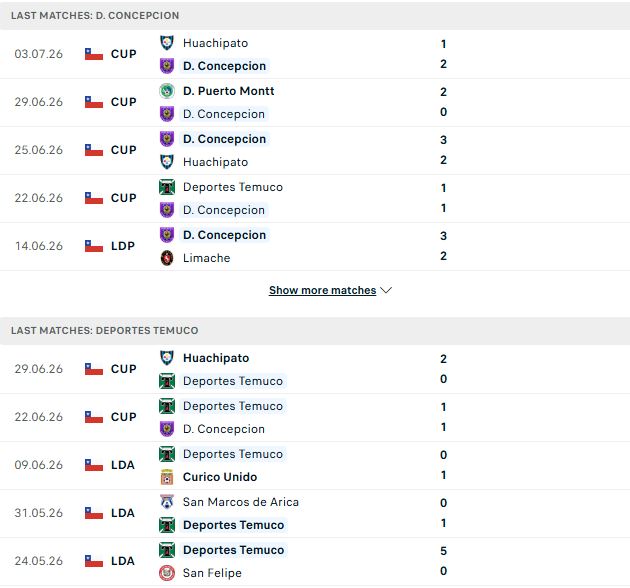Click Last Matches: D. Concepcion header
630x588 pixels.
tap(95, 15)
